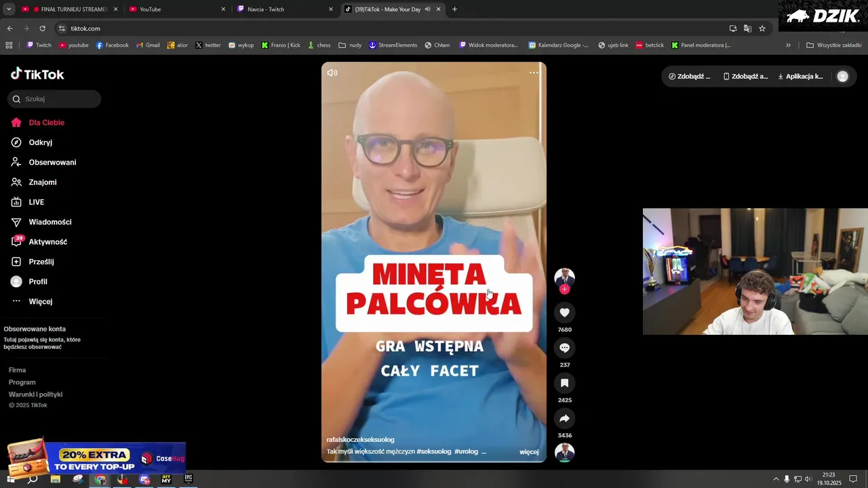
Task: Open the volume tray icon
Action: pyautogui.click(x=808, y=479)
